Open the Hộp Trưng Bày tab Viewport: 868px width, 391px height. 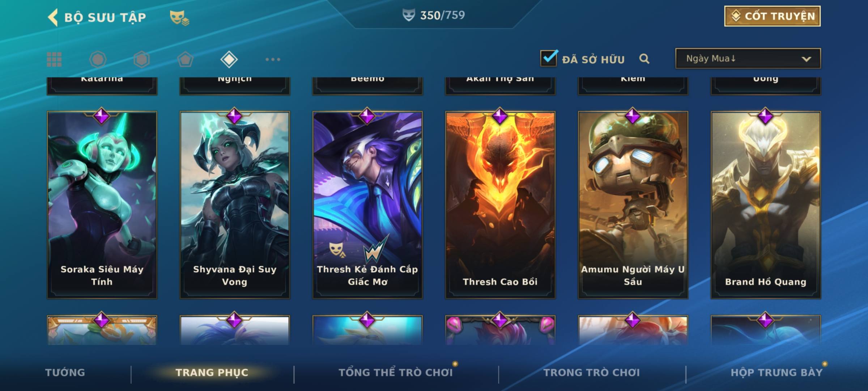coord(776,373)
